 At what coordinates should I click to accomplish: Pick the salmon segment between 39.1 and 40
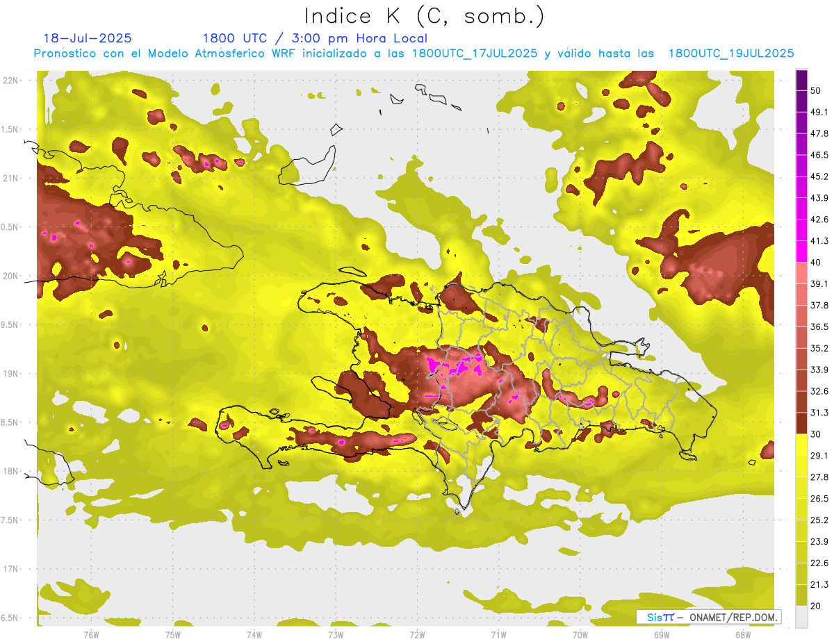point(801,273)
